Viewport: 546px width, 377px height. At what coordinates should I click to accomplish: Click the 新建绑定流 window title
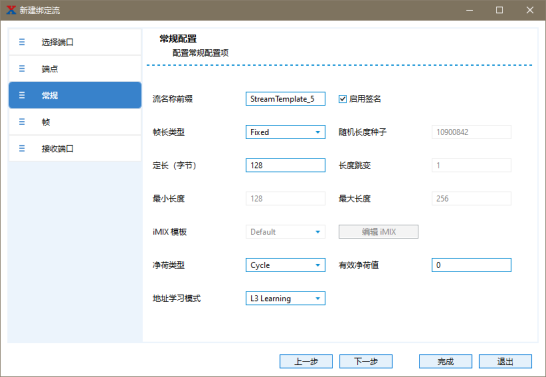click(x=40, y=10)
